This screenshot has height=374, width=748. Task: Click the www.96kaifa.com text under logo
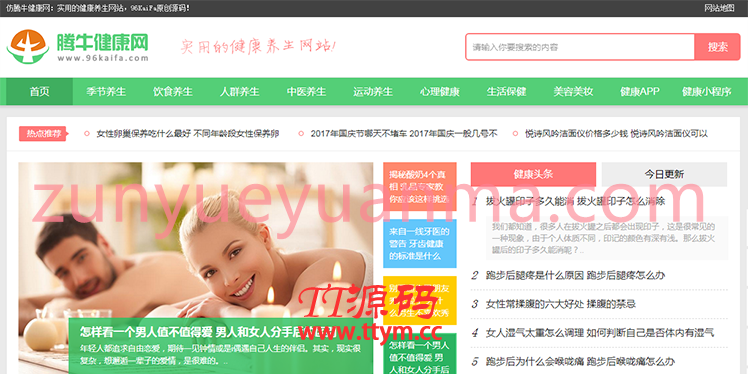[x=103, y=58]
